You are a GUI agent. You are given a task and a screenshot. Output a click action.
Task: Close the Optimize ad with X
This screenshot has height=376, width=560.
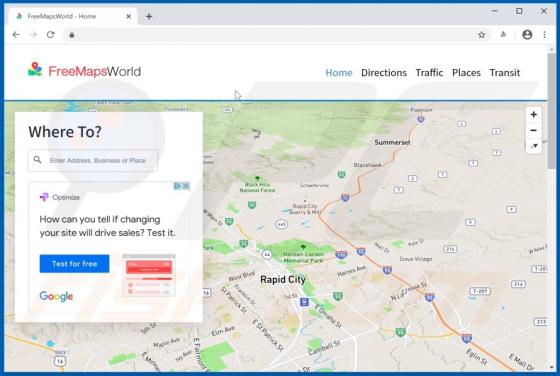186,186
